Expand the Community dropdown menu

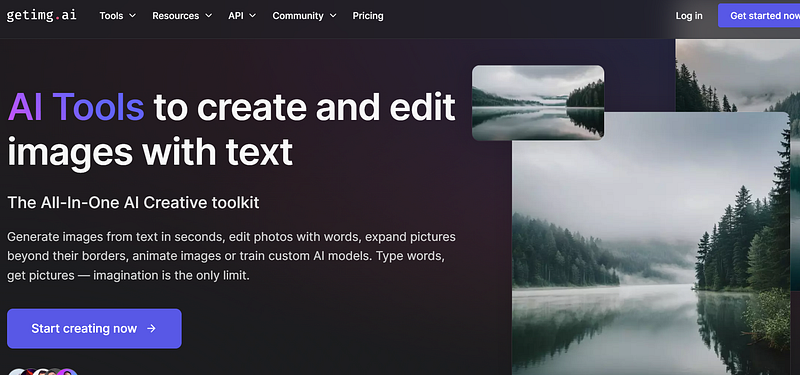click(304, 16)
